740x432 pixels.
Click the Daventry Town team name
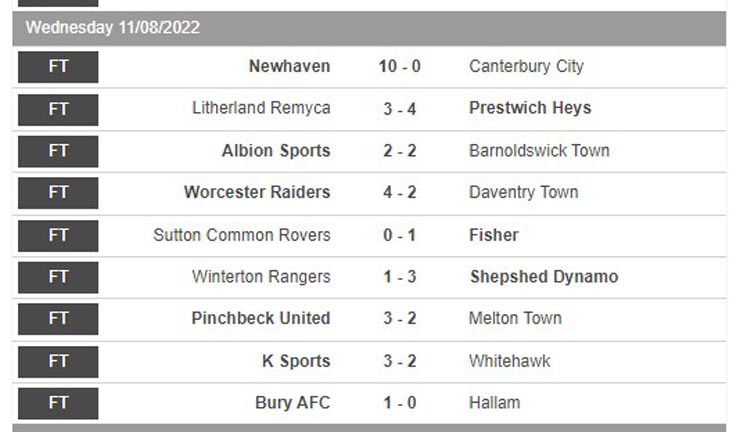click(x=523, y=192)
